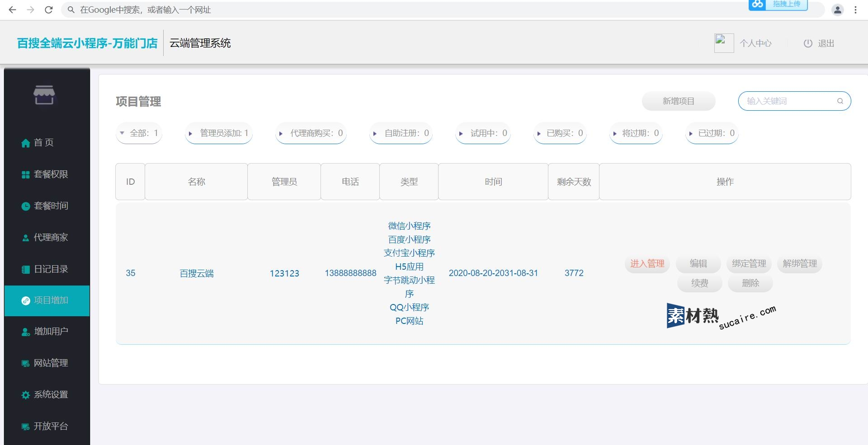This screenshot has height=445, width=868.
Task: Click the power icon beside 退出
Action: (808, 43)
